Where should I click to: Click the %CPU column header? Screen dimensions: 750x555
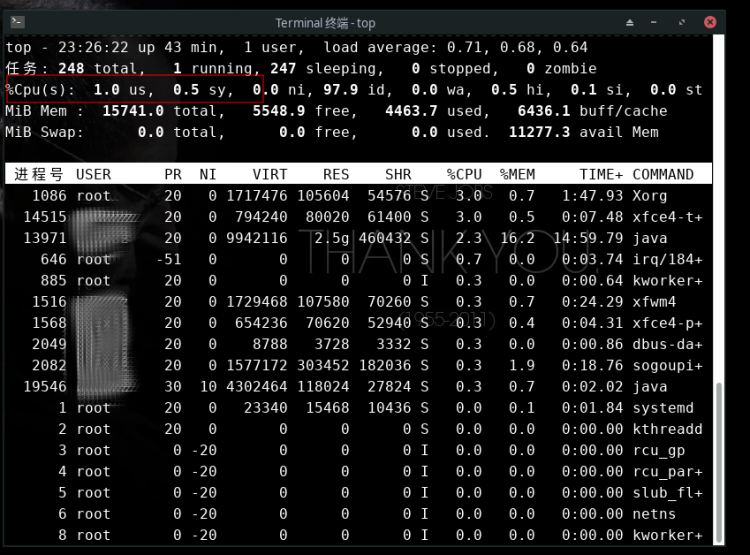click(x=464, y=174)
